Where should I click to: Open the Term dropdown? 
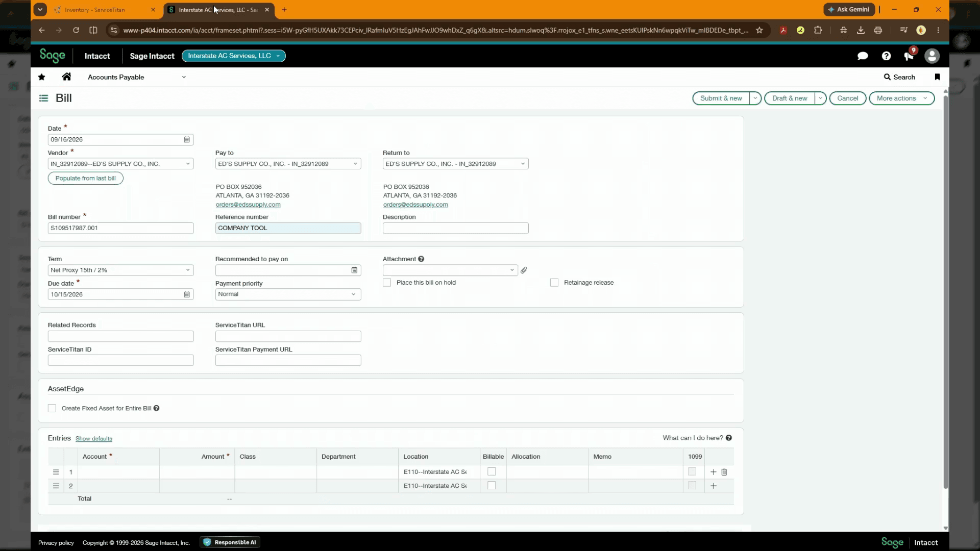point(188,270)
